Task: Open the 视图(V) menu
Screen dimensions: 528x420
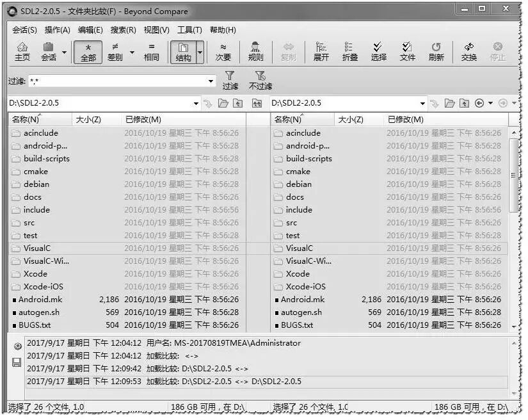Action: tap(156, 30)
